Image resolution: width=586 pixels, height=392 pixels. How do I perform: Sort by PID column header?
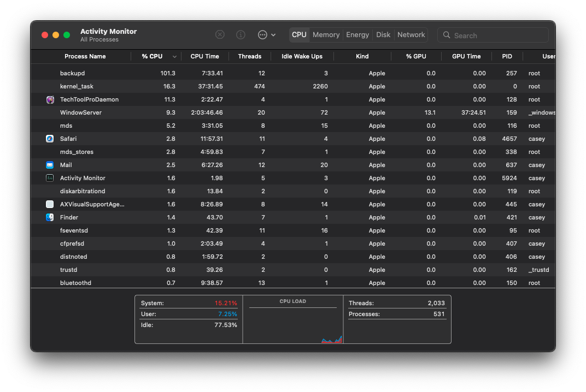point(507,56)
